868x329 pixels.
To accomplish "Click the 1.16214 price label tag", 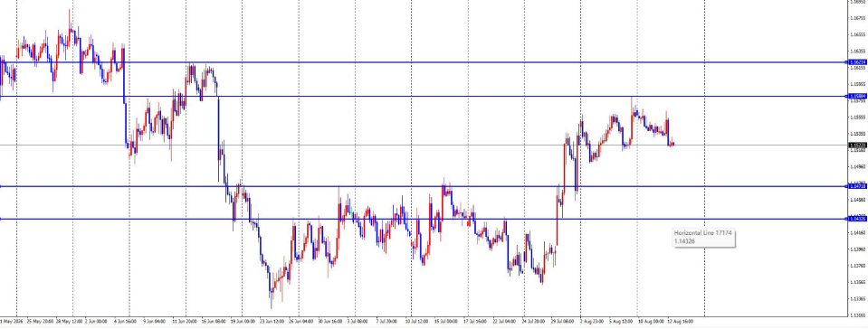I will coord(857,62).
